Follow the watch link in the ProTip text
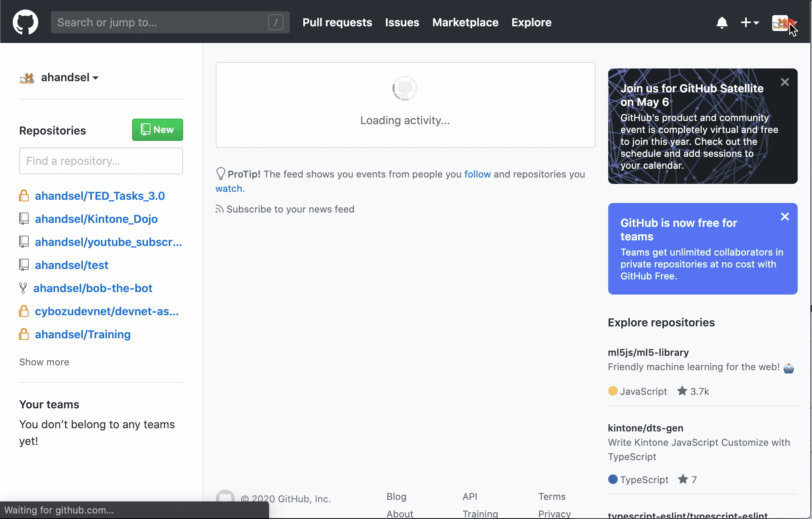This screenshot has width=812, height=519. (x=229, y=188)
